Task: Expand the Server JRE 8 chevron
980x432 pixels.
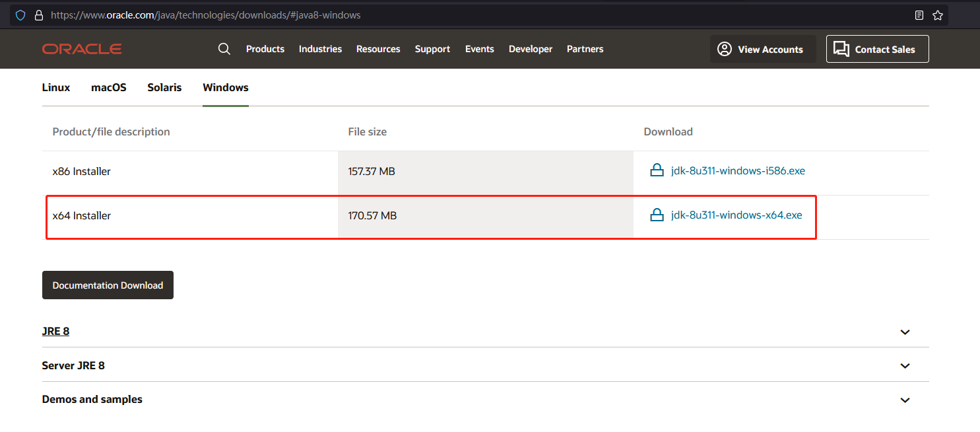Action: click(905, 366)
